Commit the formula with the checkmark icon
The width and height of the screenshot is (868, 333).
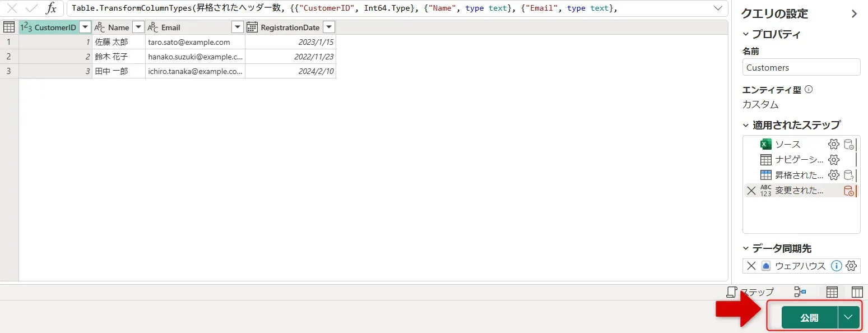point(31,8)
